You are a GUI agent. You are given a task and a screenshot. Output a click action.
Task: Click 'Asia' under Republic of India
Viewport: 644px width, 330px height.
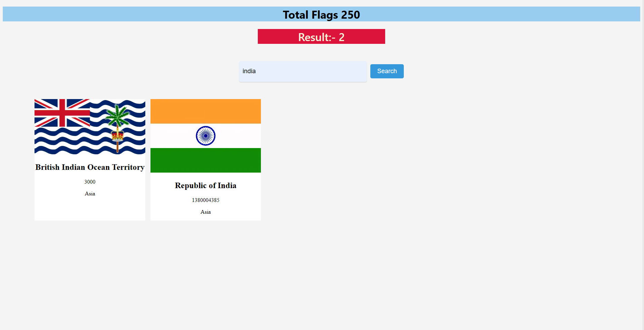[x=206, y=212]
